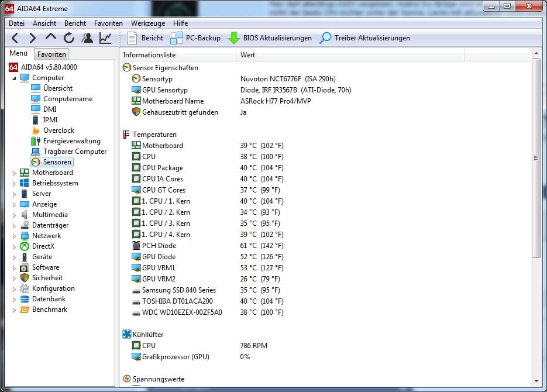The height and width of the screenshot is (392, 547).
Task: Click the Temperaturen thermometer icon
Action: pyautogui.click(x=126, y=134)
